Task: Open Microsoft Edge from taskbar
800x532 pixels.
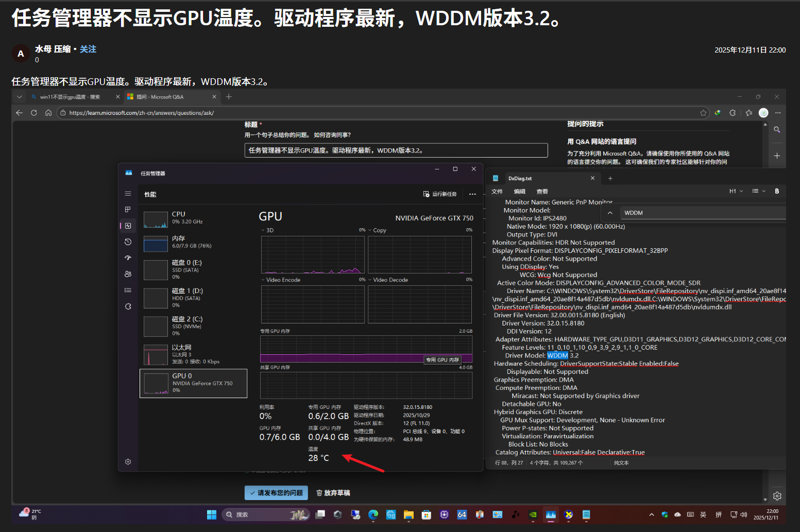Action: (x=373, y=514)
